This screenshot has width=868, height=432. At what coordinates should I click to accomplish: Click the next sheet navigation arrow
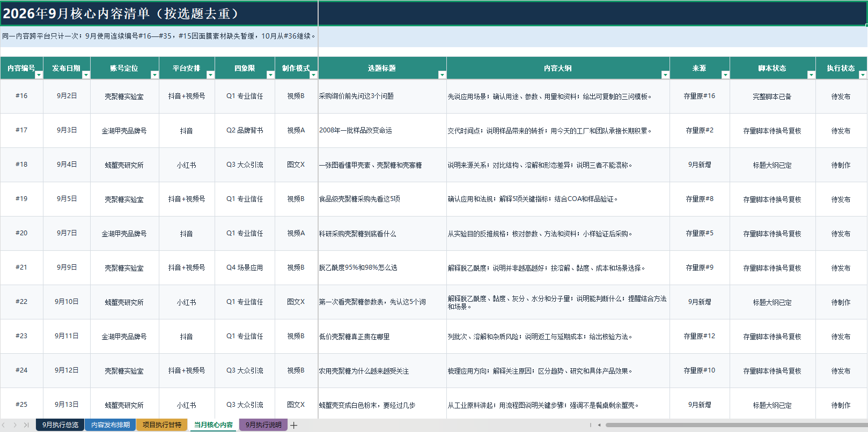pos(15,425)
